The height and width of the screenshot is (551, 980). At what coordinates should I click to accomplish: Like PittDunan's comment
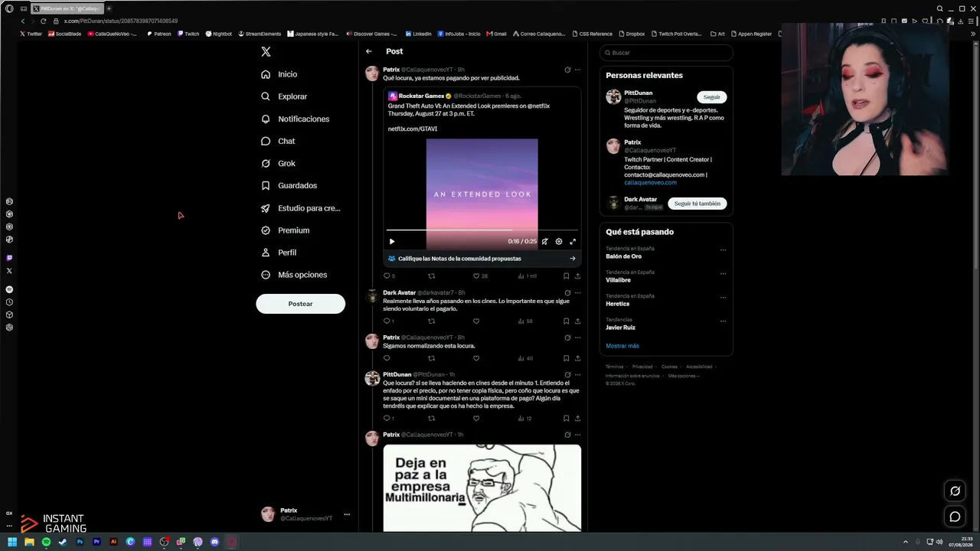click(475, 419)
